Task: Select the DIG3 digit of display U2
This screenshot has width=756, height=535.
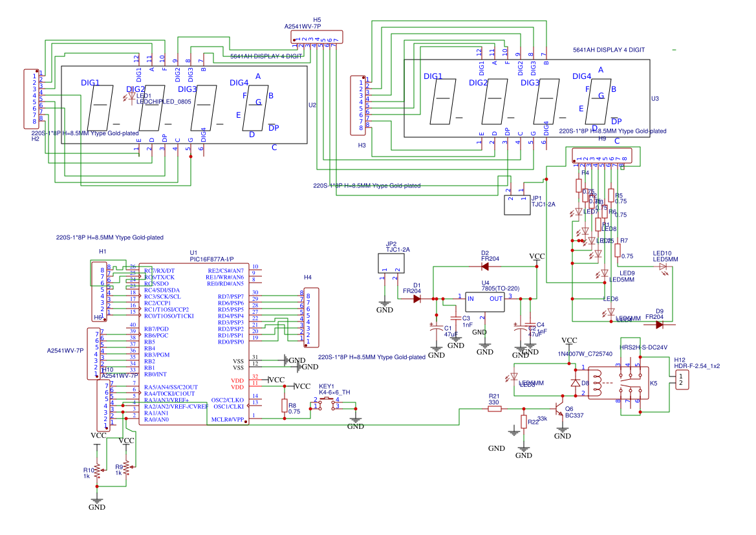Action: click(x=204, y=108)
